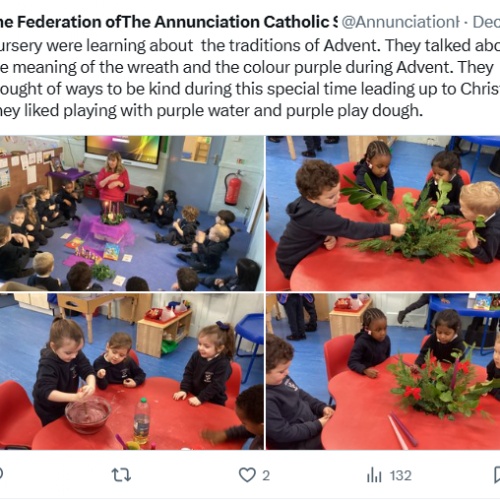Click the water bottle in bottom-left photo
500x500 pixels.
[142, 421]
